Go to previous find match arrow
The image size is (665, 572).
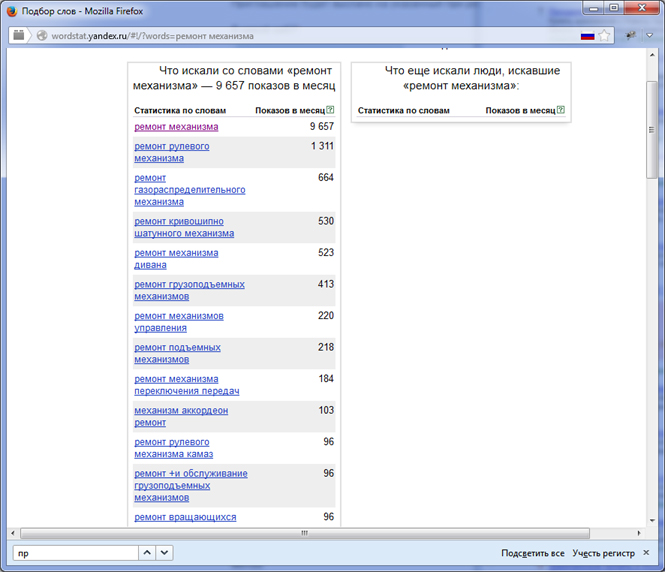147,552
